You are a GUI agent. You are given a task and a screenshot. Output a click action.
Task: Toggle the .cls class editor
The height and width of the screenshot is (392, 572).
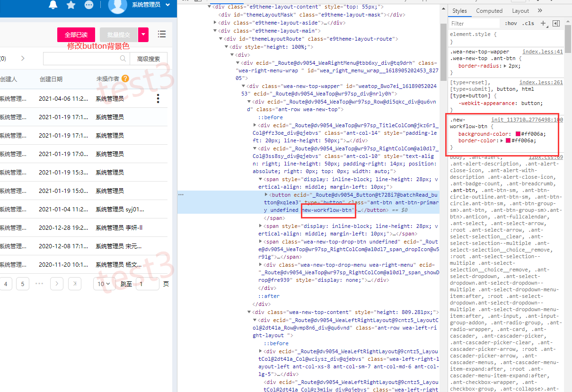coord(528,23)
